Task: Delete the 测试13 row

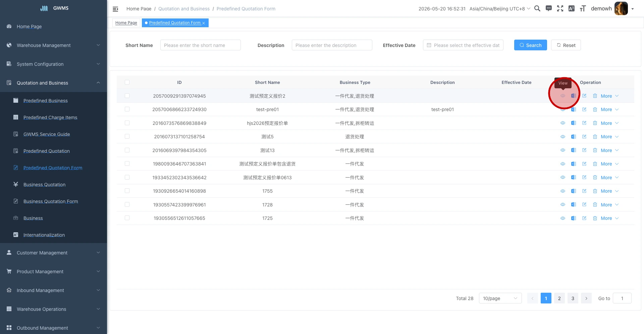Action: pyautogui.click(x=595, y=150)
